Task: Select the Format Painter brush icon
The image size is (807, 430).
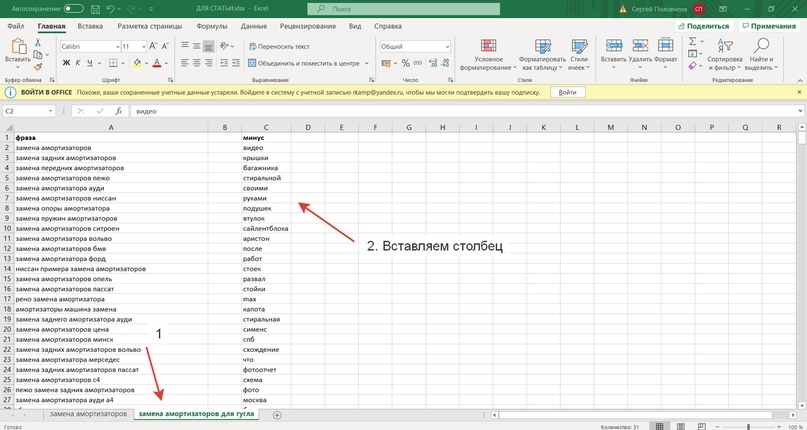Action: pos(38,67)
